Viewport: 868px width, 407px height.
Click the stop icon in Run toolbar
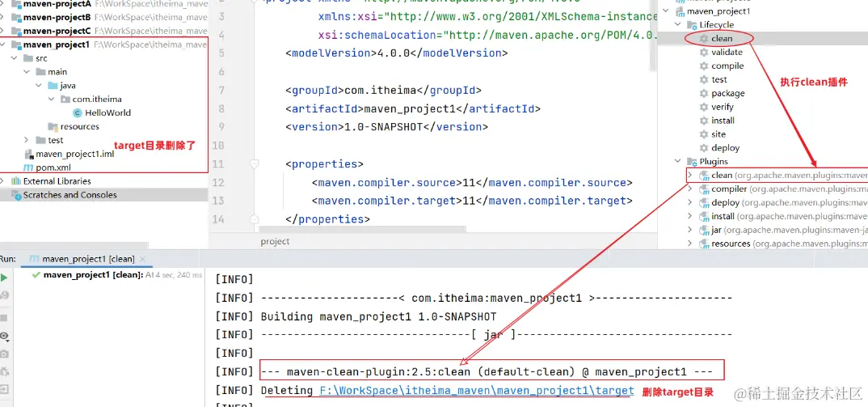[x=4, y=318]
